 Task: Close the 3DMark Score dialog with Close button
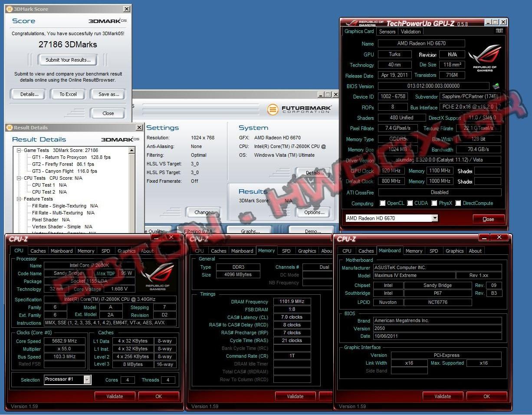(108, 113)
